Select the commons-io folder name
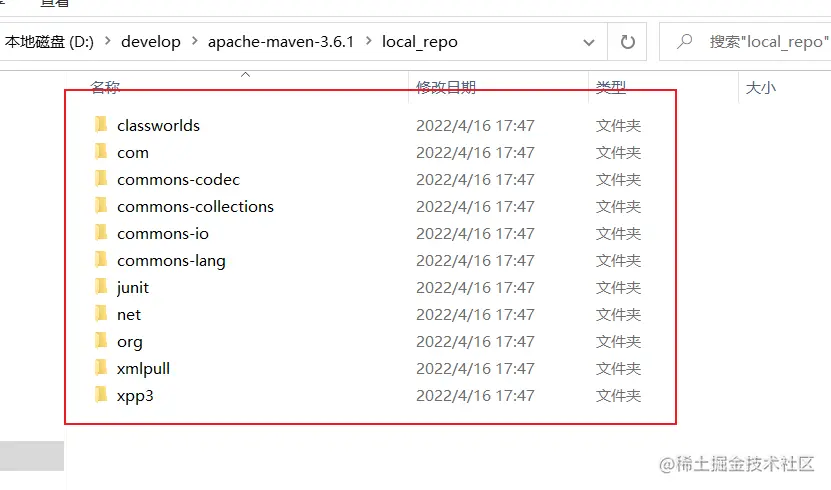This screenshot has height=490, width=831. pos(163,234)
